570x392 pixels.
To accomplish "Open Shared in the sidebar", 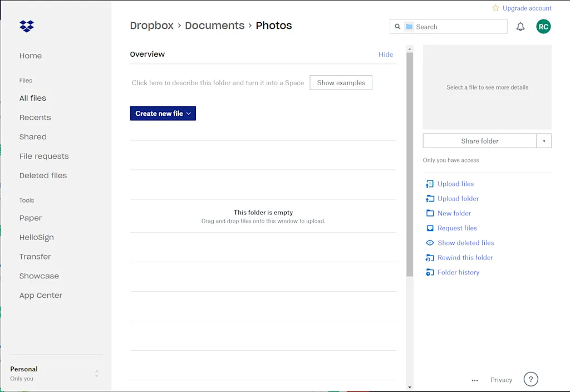I will (x=33, y=137).
